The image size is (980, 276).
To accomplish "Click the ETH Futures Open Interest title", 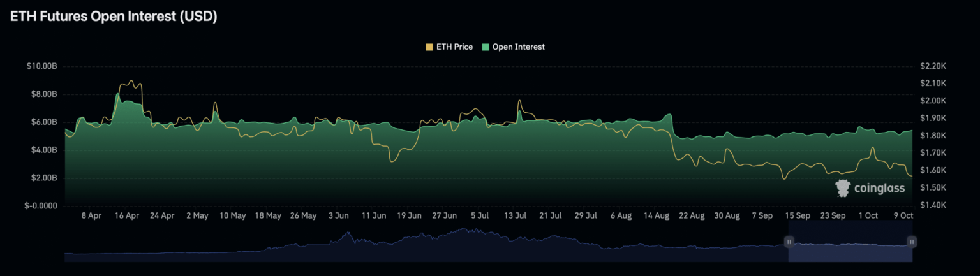I will pos(114,17).
